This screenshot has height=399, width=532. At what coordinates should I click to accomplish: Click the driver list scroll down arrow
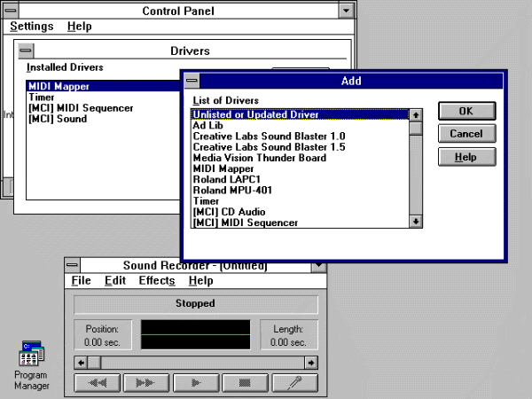click(x=416, y=222)
